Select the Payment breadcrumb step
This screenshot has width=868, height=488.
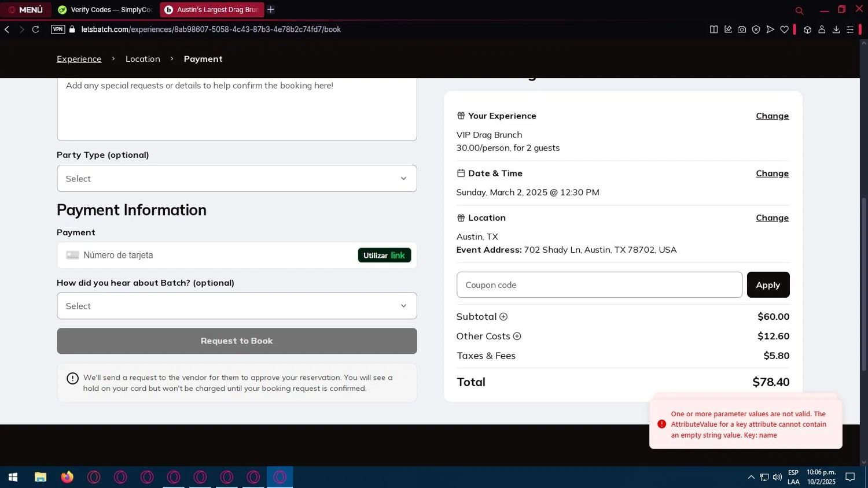point(203,59)
